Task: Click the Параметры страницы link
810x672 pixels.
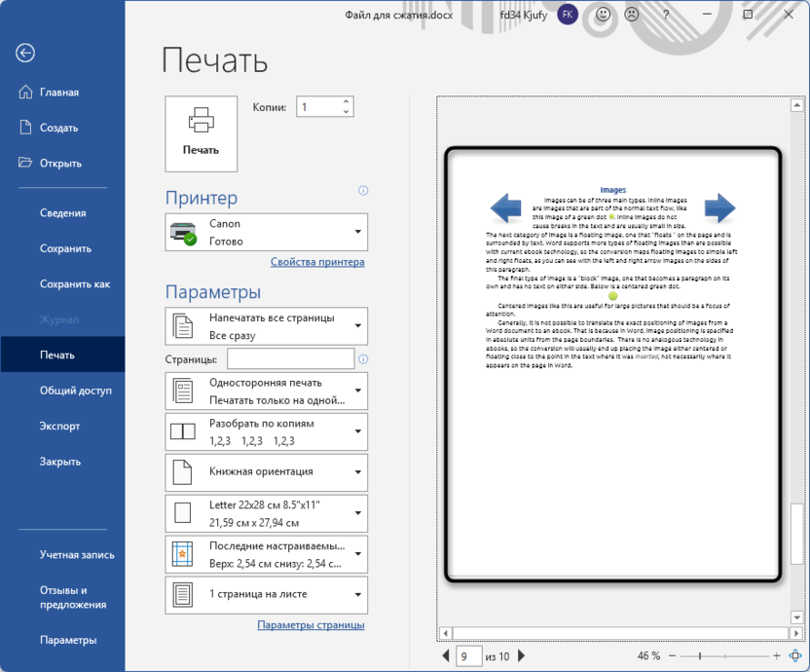Action: pyautogui.click(x=311, y=625)
